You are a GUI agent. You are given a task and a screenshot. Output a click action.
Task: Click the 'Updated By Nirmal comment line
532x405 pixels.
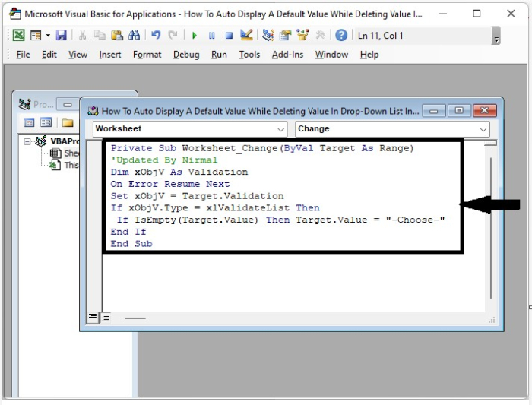click(x=164, y=160)
